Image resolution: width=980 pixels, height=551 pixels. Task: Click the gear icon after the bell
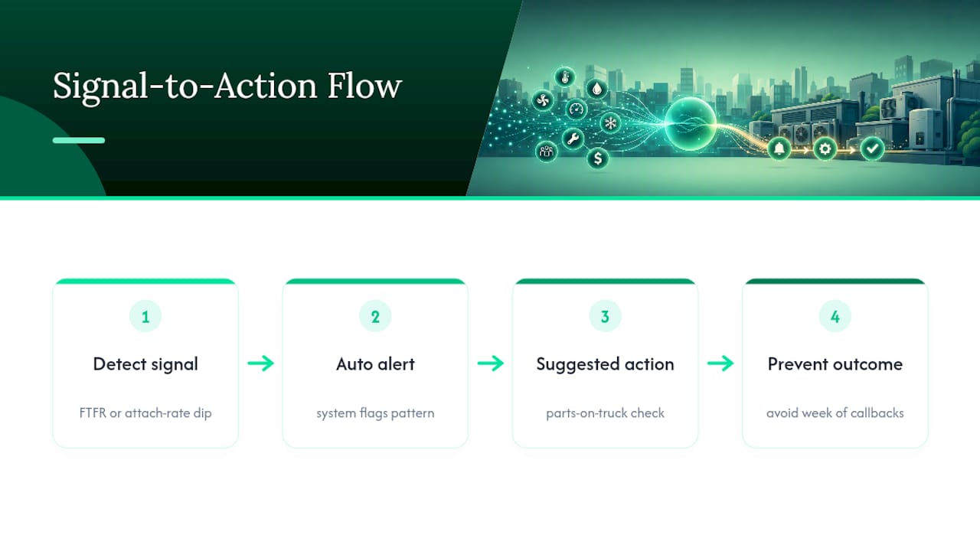click(825, 148)
